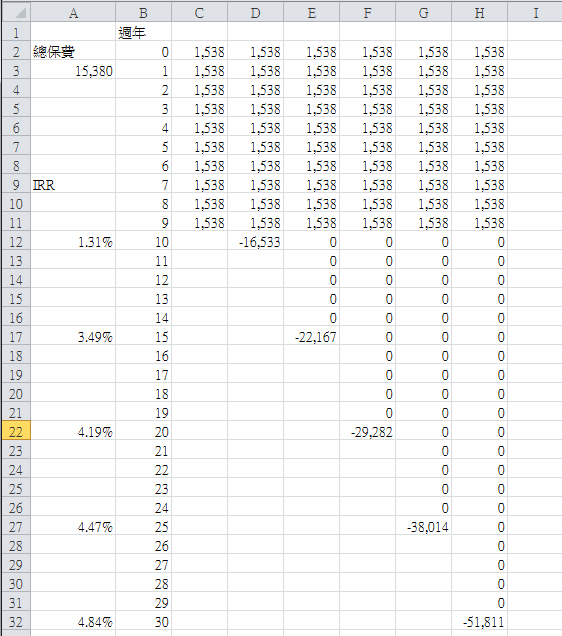Select the 4.47% IRR cell
This screenshot has height=636, width=562.
[73, 526]
